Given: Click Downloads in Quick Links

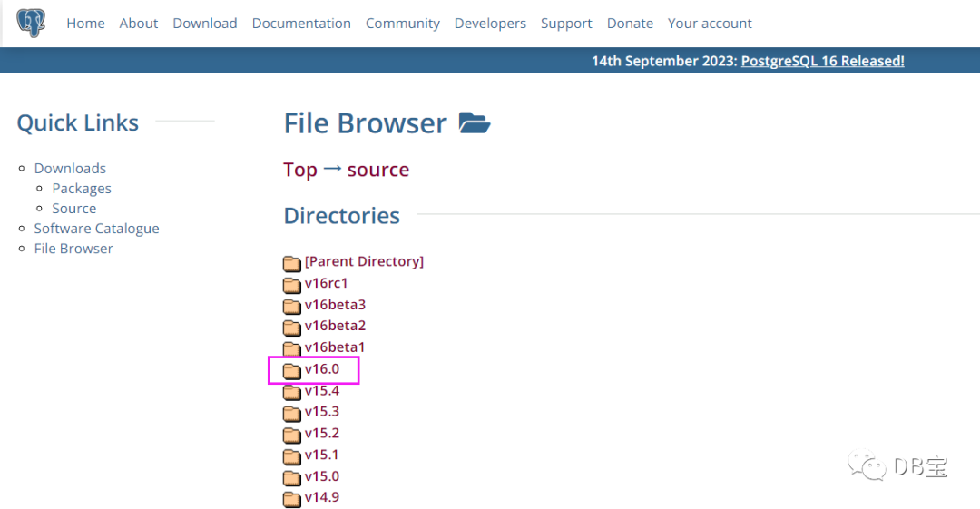Looking at the screenshot, I should coord(70,168).
